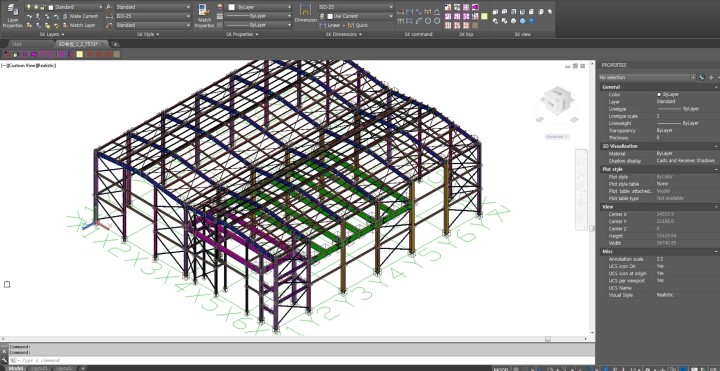Screen dimensions: 720x371
Task: Click the first cube view icon in SK view
Action: (496, 12)
